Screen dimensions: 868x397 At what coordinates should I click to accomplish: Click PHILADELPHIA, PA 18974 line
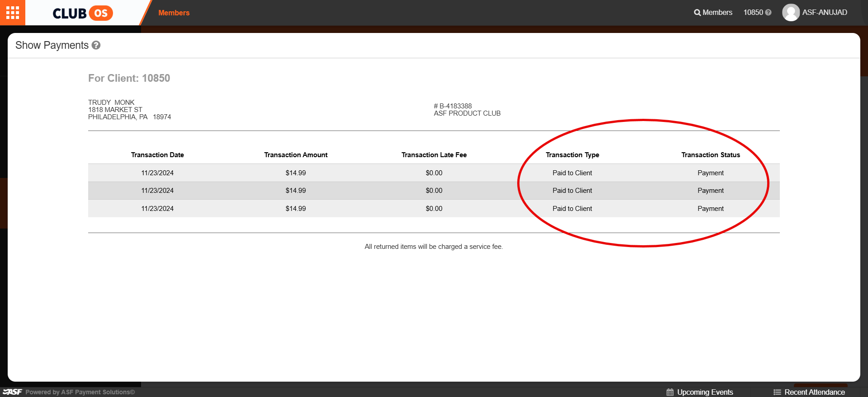coord(130,117)
